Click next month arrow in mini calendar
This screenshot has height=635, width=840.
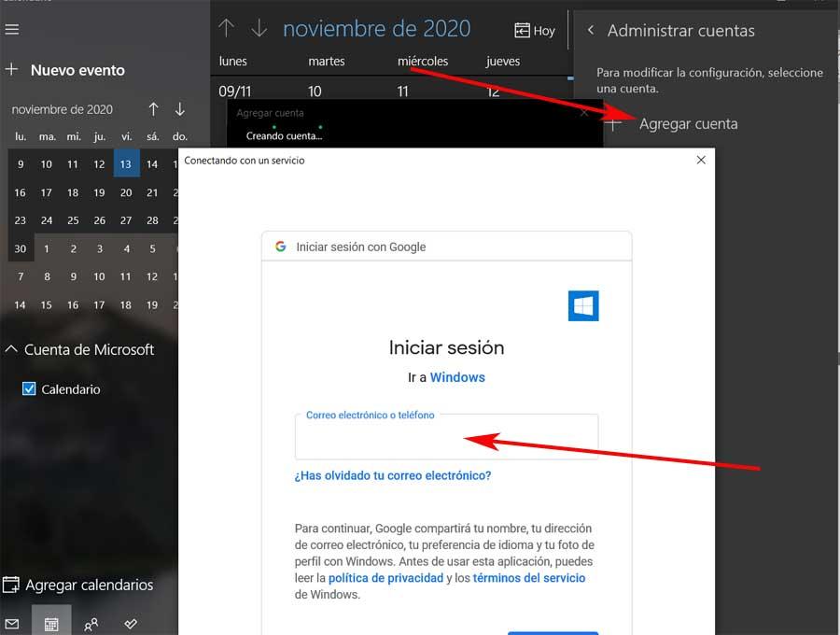pos(180,109)
